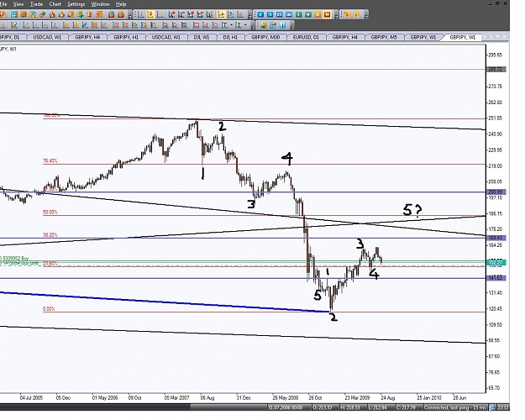Switch to the EURUSD, D1 tab
The width and height of the screenshot is (525, 420).
coord(306,37)
